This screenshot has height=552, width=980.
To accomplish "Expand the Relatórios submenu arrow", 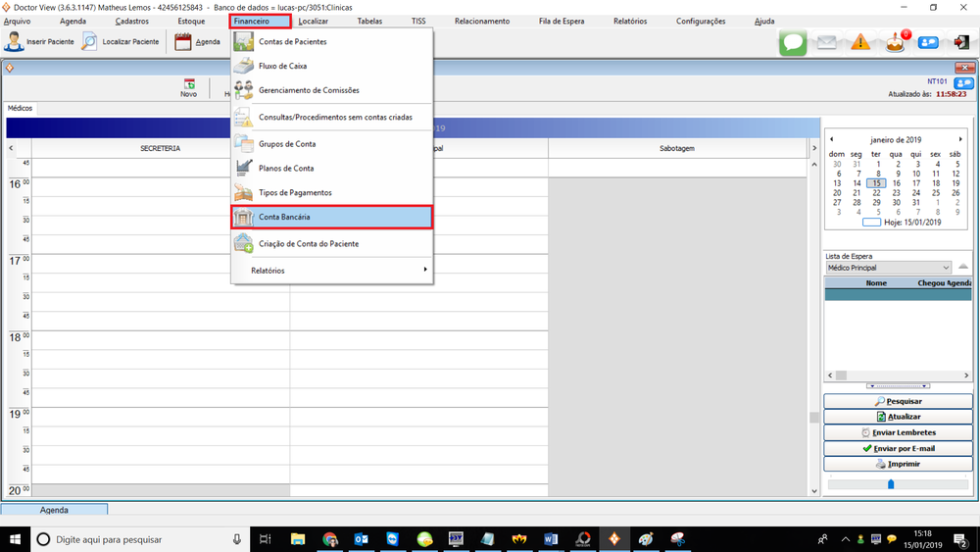I will point(424,270).
